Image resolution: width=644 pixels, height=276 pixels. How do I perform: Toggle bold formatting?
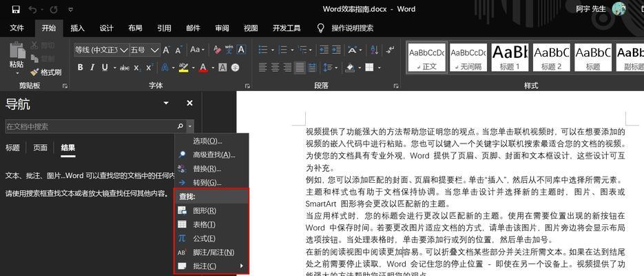(x=81, y=68)
